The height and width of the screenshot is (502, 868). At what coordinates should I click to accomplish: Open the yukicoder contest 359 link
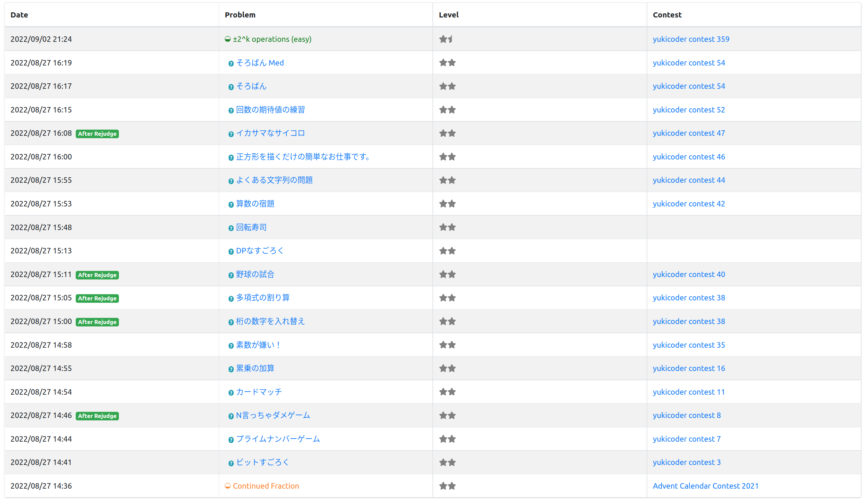tap(691, 39)
